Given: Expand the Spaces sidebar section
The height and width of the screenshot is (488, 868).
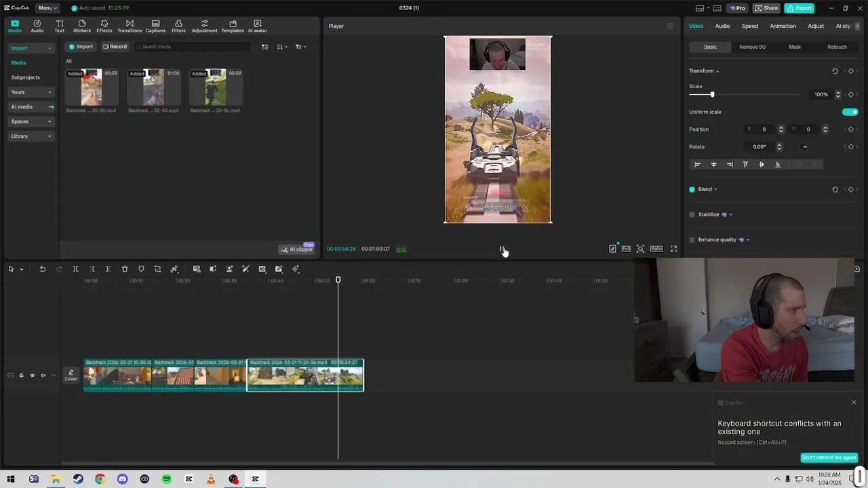Looking at the screenshot, I should pos(31,121).
